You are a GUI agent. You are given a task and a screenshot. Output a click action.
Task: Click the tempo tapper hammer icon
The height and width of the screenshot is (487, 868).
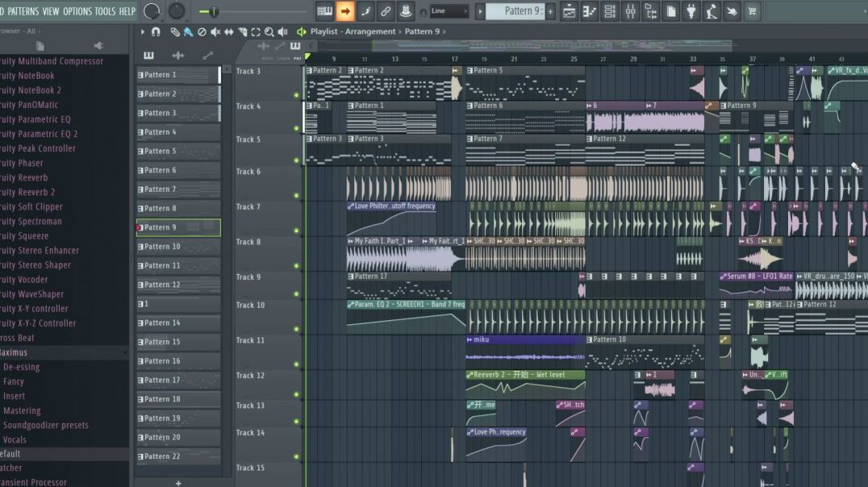(712, 11)
